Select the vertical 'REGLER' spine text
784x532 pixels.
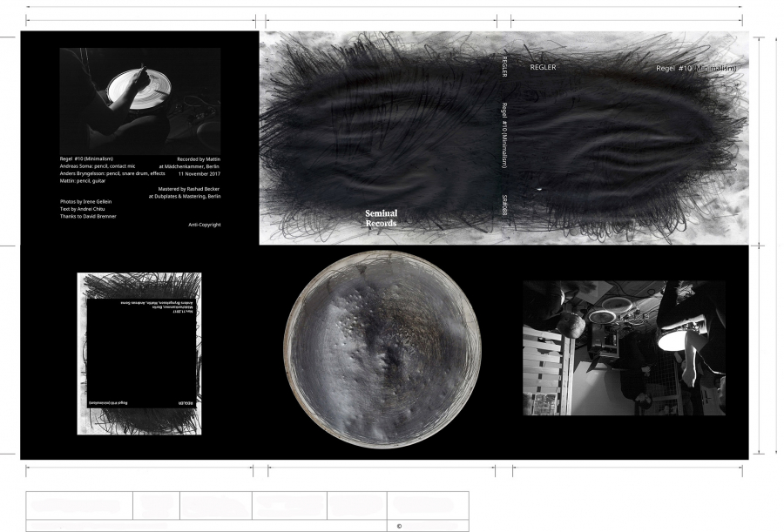(504, 66)
